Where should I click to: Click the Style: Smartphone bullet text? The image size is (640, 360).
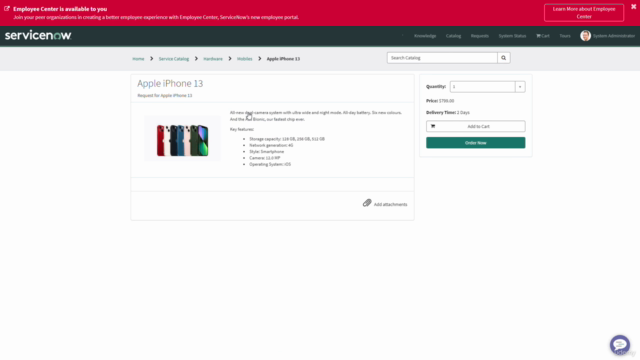267,151
